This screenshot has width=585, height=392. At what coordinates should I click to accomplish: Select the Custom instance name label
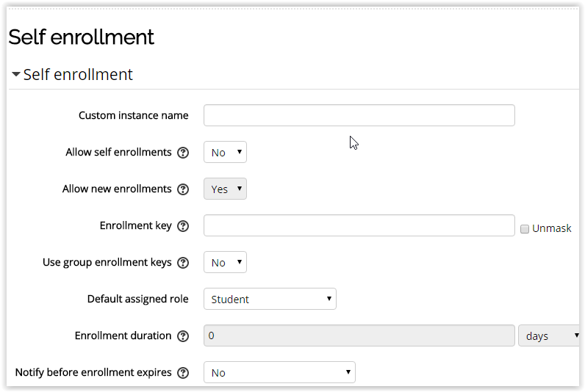pos(133,115)
